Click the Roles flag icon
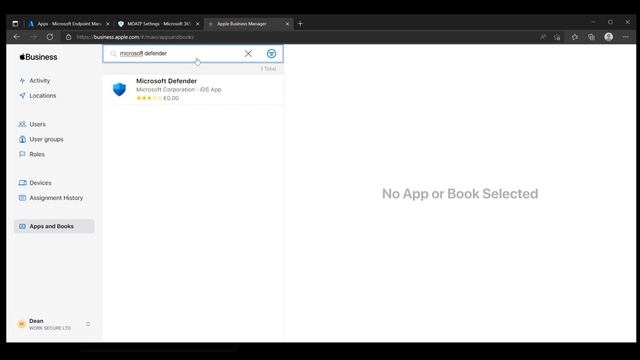The width and height of the screenshot is (640, 360). (x=22, y=154)
